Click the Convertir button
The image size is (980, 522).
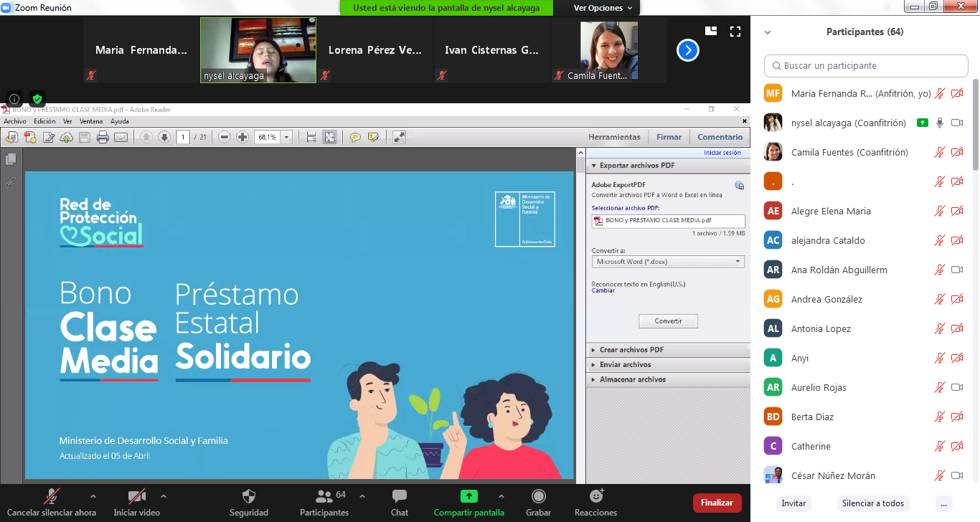[x=668, y=321]
